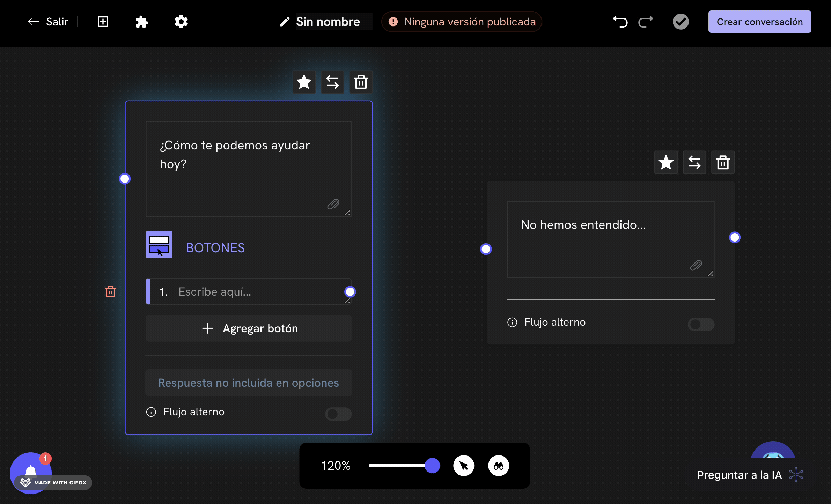Click the 120% zoom slider handle
This screenshot has width=831, height=504.
(x=432, y=466)
